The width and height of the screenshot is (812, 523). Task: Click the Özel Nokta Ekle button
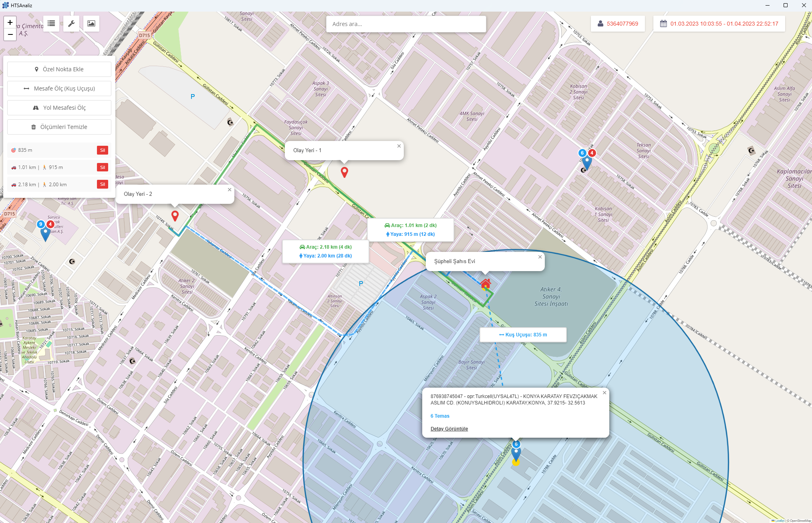point(59,69)
